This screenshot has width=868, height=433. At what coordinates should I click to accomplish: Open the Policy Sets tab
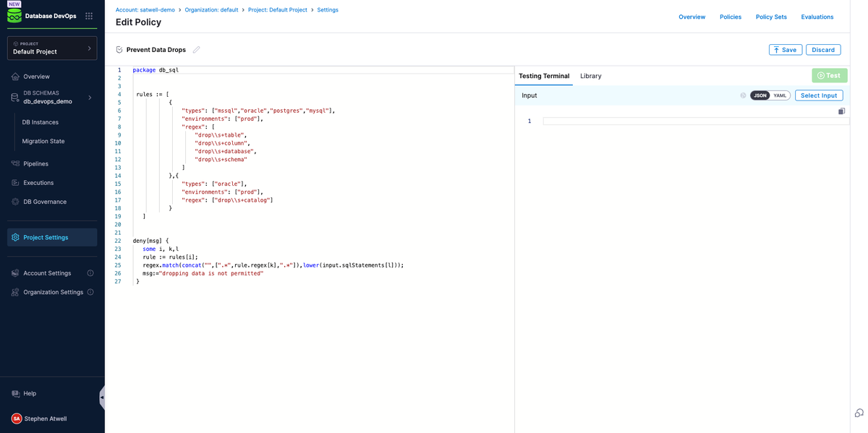[771, 17]
